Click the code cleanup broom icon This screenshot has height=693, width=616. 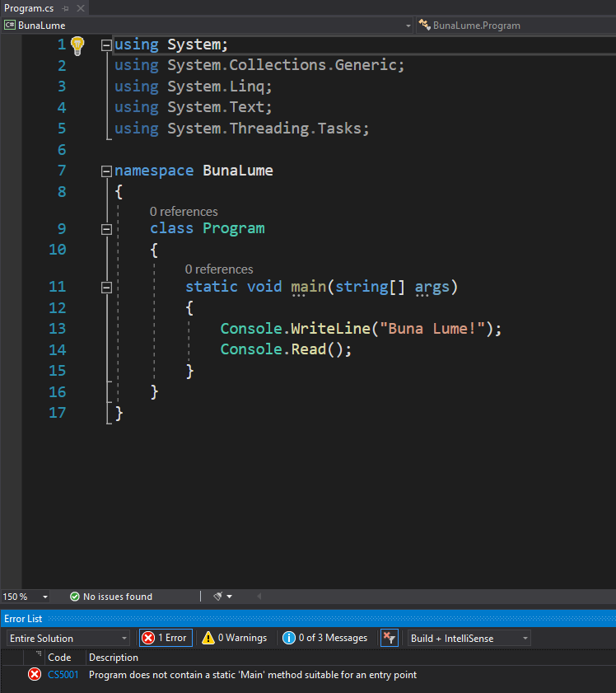click(x=218, y=596)
